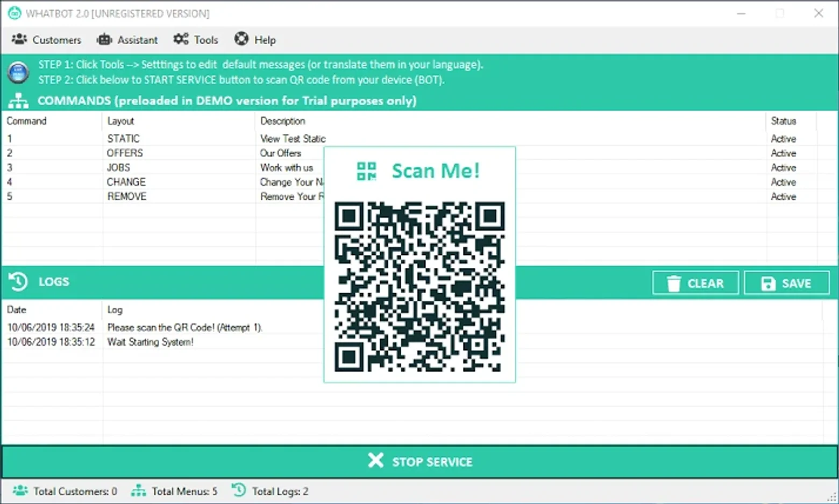Stop the service with STOP SERVICE button
The image size is (839, 504).
pos(420,462)
